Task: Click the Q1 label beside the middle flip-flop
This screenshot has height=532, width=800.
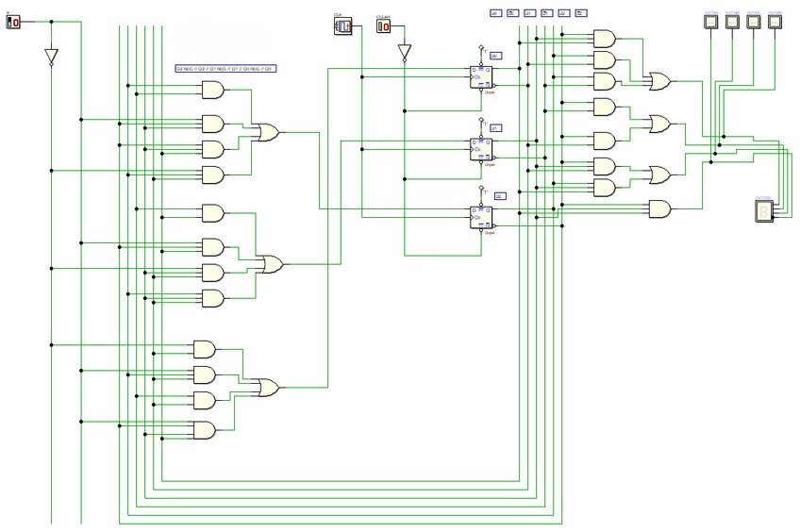Action: point(495,128)
